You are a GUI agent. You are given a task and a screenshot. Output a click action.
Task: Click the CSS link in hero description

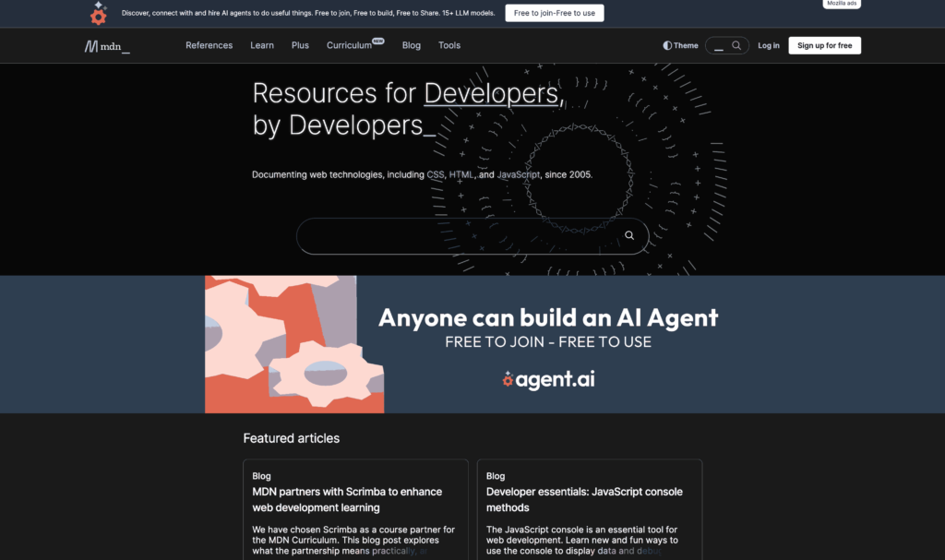(x=436, y=174)
